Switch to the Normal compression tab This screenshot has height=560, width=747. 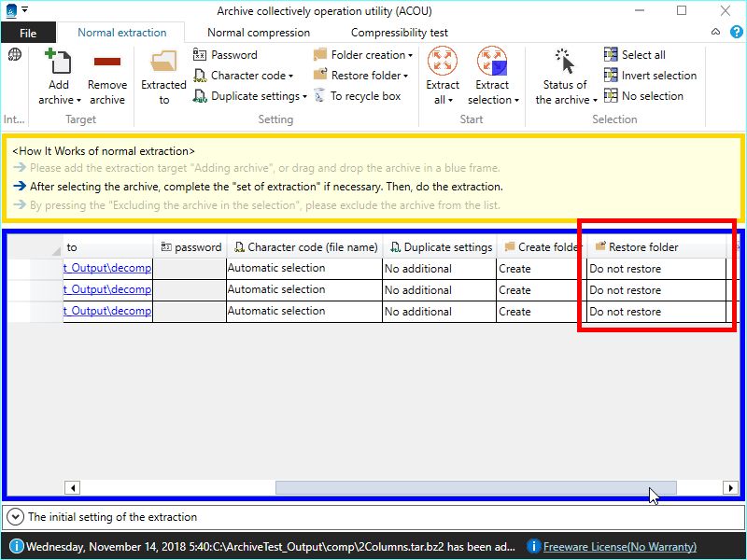(x=259, y=33)
